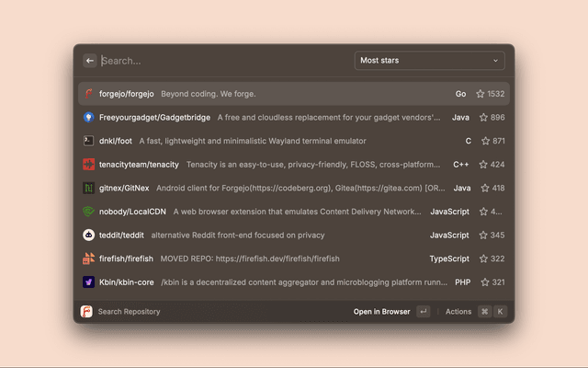Image resolution: width=588 pixels, height=368 pixels.
Task: Click the firefish repository avatar icon
Action: (x=89, y=259)
